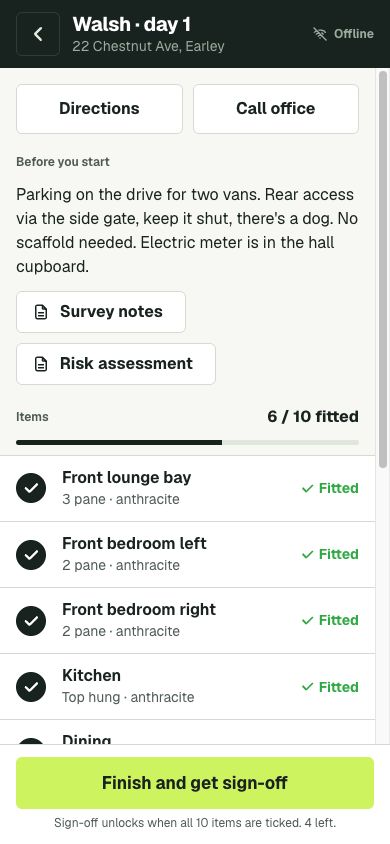Image resolution: width=390 pixels, height=844 pixels.
Task: Tap Finish and get sign-off
Action: pyautogui.click(x=195, y=783)
